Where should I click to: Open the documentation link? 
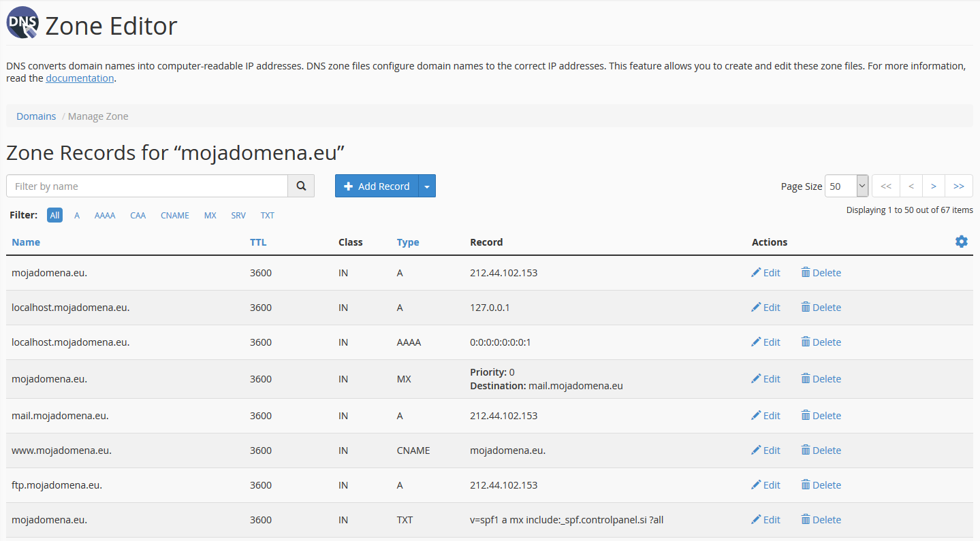coord(80,78)
